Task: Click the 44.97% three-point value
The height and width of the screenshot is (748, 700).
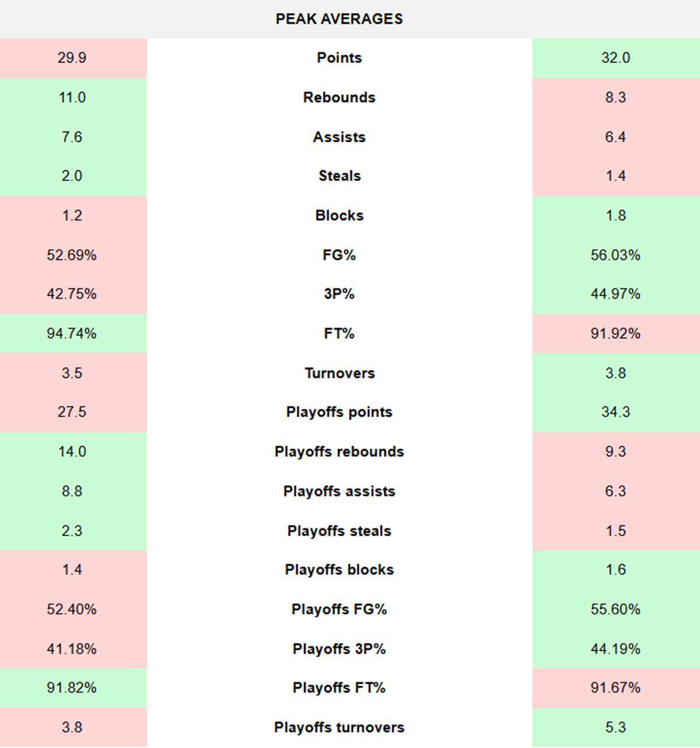Action: (x=615, y=294)
